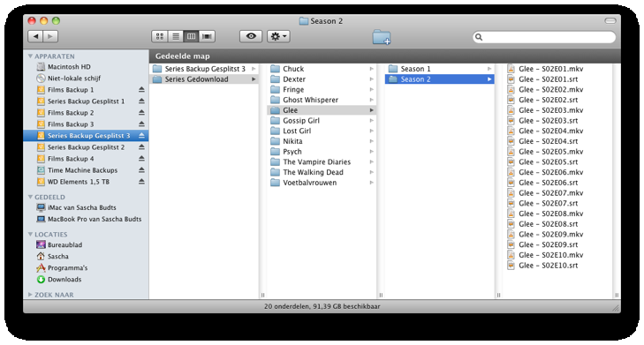
Task: Collapse the LOCATIES sidebar section
Action: (x=30, y=234)
